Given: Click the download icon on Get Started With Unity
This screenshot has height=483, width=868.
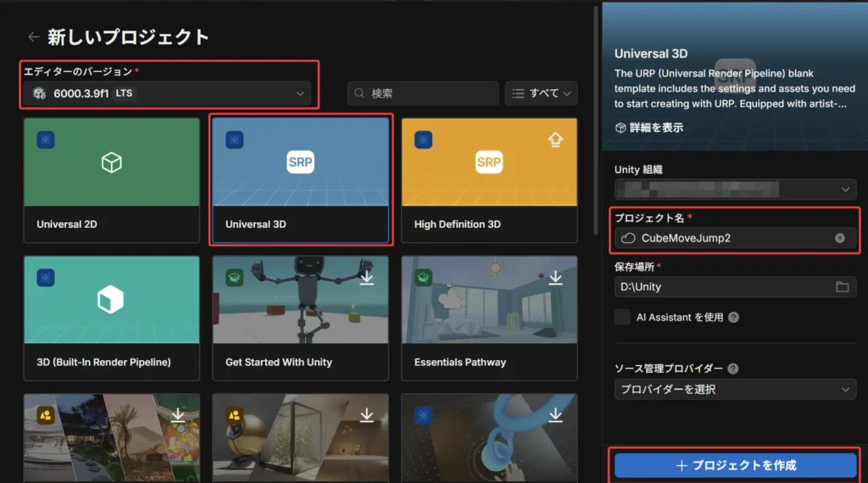Looking at the screenshot, I should tap(366, 277).
